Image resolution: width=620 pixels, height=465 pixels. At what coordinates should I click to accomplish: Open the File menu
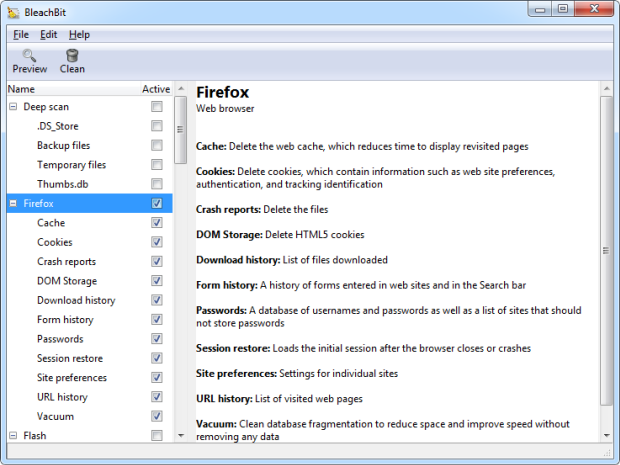click(21, 35)
